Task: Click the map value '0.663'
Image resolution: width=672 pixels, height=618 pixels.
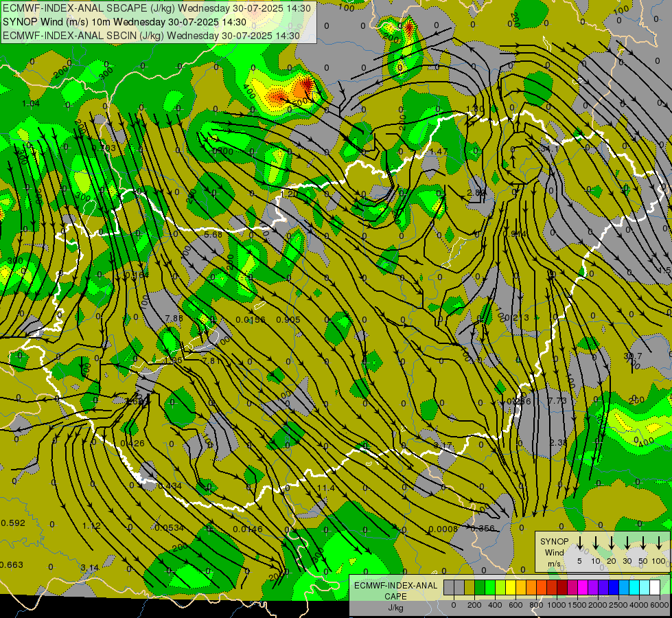Action: point(12,565)
